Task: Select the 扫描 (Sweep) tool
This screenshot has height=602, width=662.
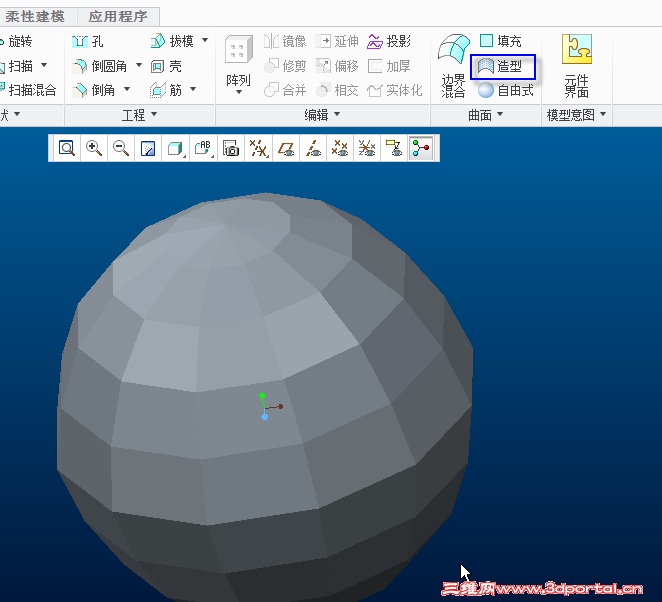Action: click(16, 66)
